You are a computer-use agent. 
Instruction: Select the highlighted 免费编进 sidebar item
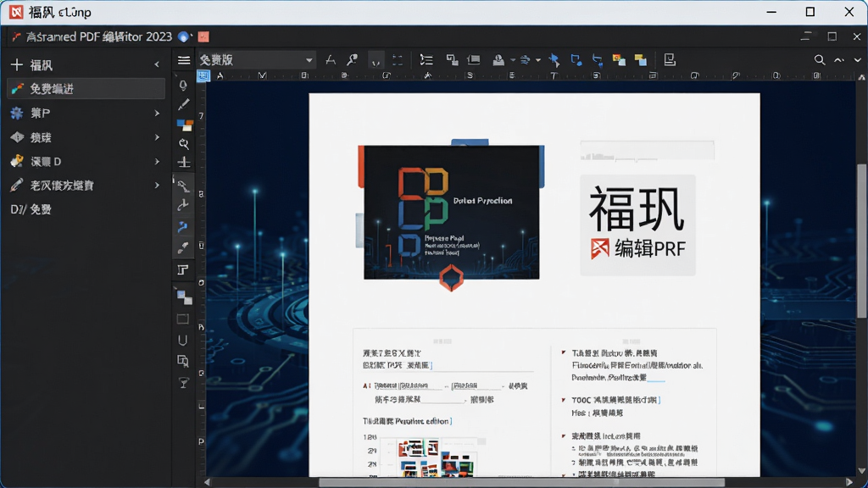[86, 88]
